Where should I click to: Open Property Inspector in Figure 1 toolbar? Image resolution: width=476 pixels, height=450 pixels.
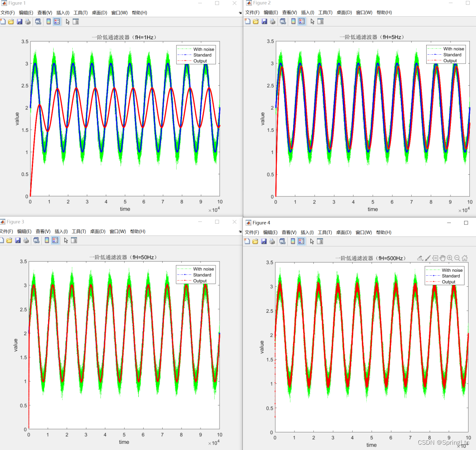76,22
